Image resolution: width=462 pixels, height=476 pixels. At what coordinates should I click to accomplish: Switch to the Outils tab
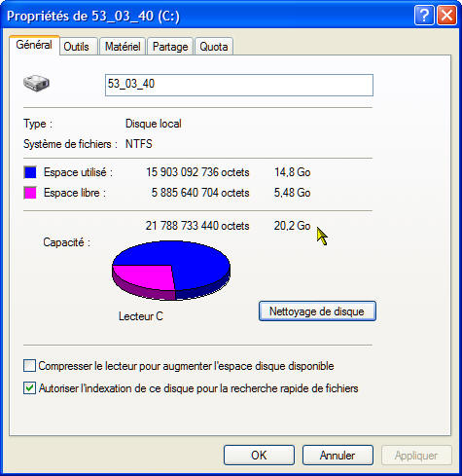[78, 47]
